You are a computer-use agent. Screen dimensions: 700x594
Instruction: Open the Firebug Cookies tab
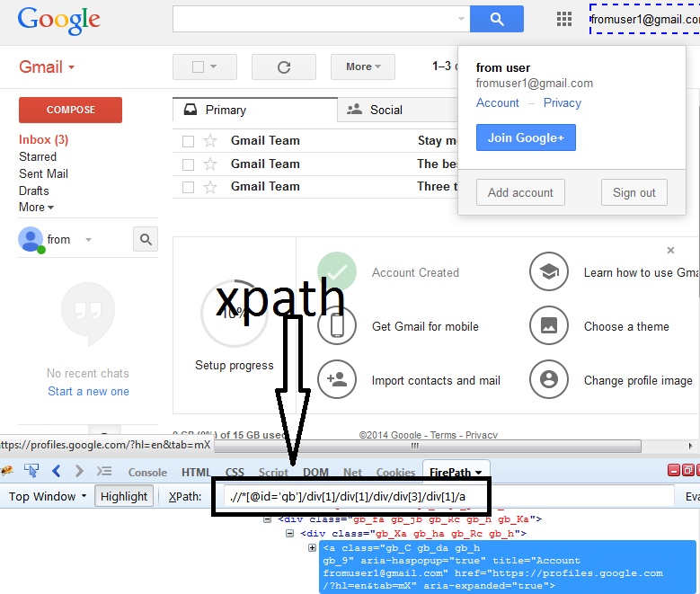(395, 473)
